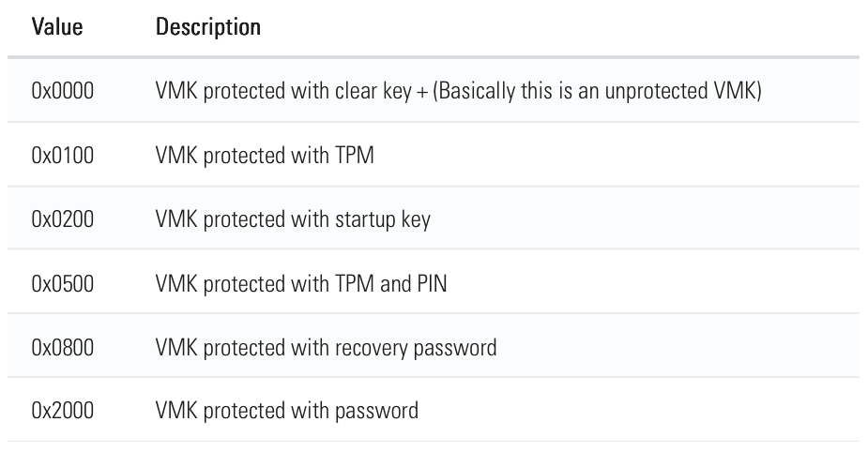Click 'VMK protected with password' description
Viewport: 868px width, 452px height.
tap(286, 411)
